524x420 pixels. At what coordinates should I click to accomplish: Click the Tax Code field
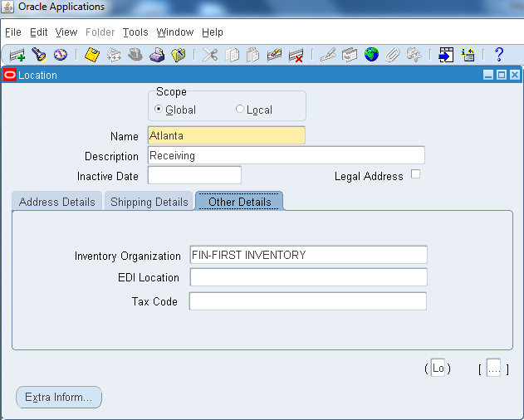pos(308,301)
